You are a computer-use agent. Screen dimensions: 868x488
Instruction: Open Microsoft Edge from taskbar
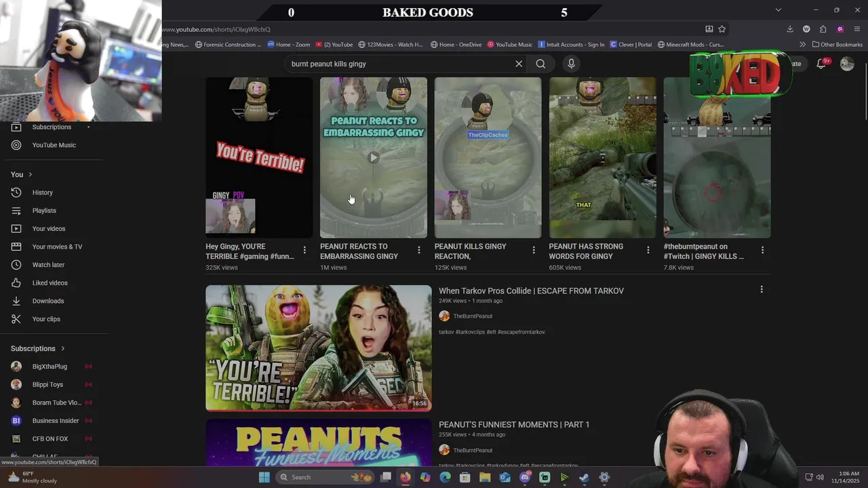click(445, 477)
